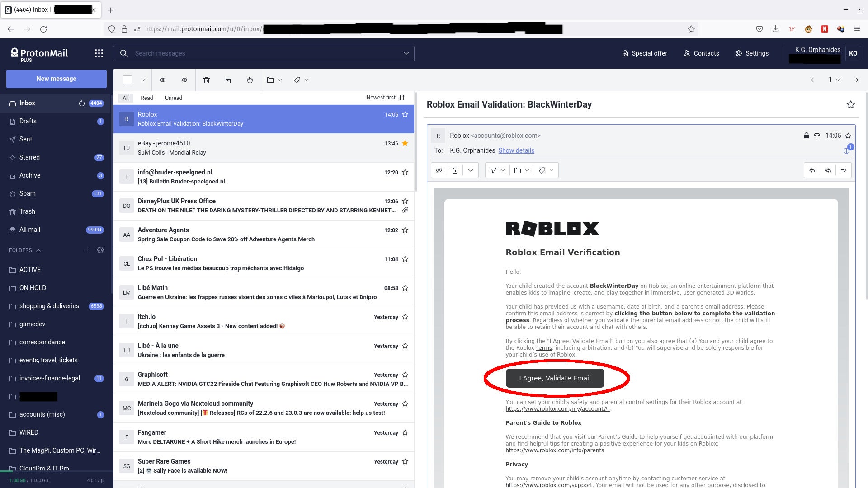Open the roblox.com/info/parents link
Viewport: 868px width, 488px height.
point(555,450)
